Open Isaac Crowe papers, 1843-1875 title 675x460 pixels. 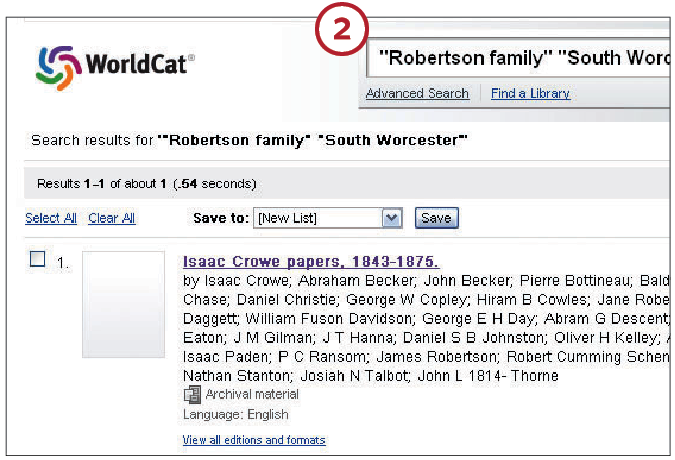point(310,261)
